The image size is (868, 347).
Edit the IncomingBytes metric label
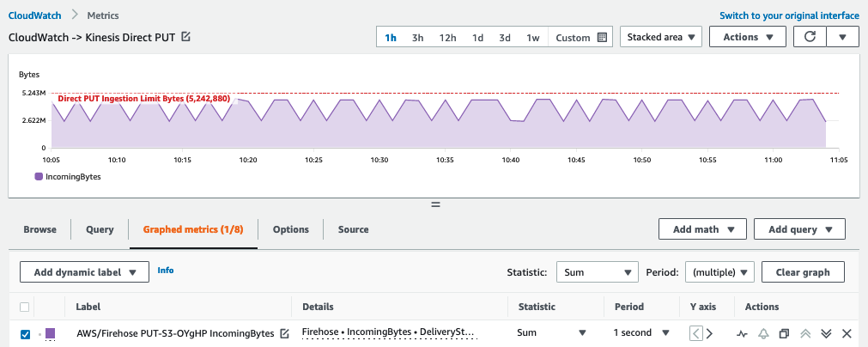[284, 333]
